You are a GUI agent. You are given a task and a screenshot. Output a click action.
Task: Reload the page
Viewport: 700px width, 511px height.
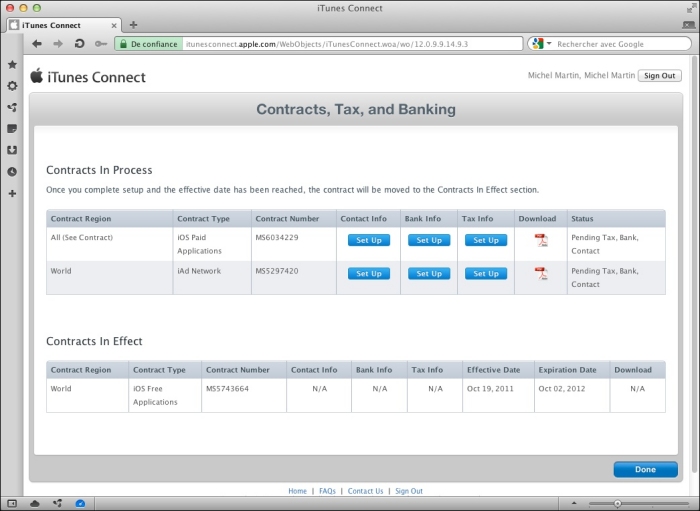click(79, 44)
